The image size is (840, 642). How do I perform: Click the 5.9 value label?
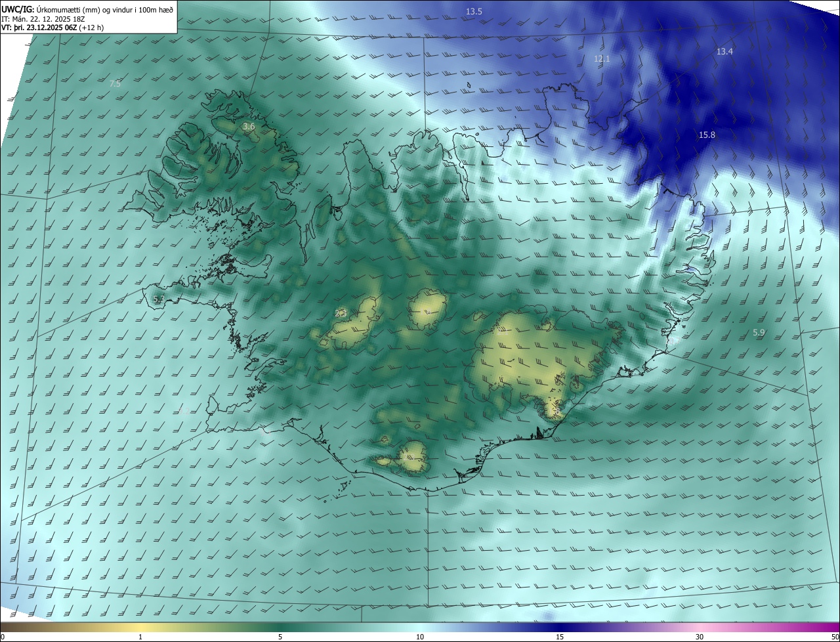point(759,333)
